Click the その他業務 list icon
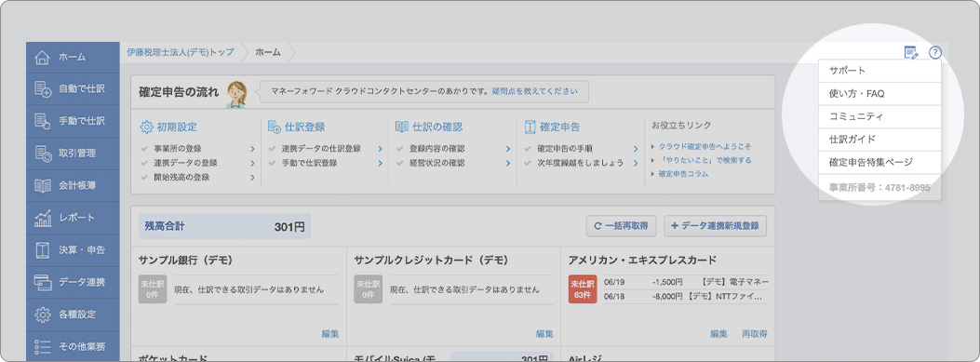Viewport: 980px width, 362px height. pos(43,347)
